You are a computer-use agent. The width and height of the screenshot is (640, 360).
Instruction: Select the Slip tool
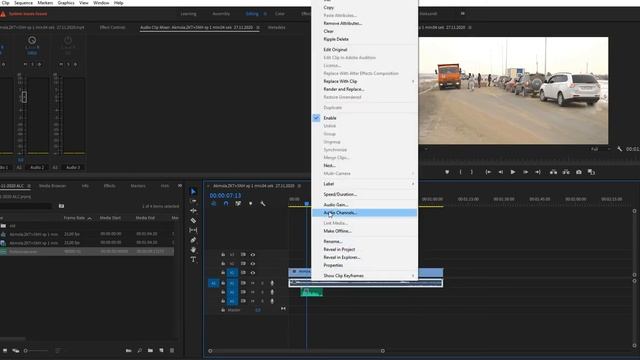click(x=193, y=230)
